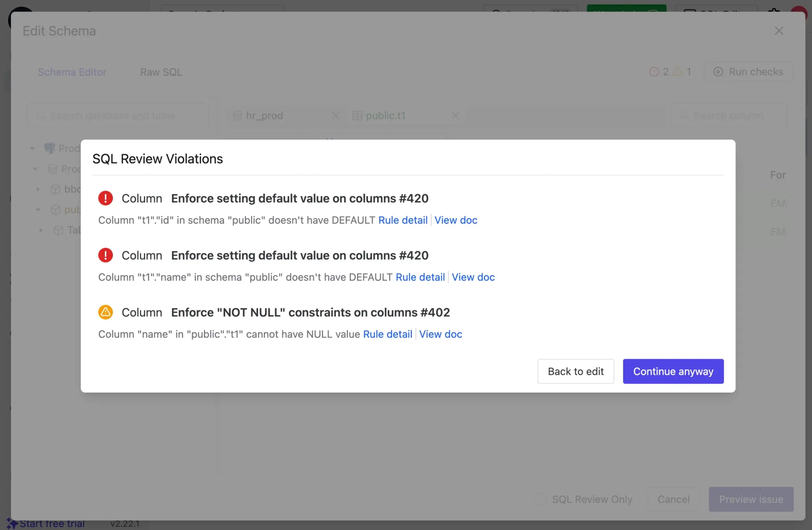Click Back to edit button
Viewport: 812px width, 530px height.
coord(576,371)
